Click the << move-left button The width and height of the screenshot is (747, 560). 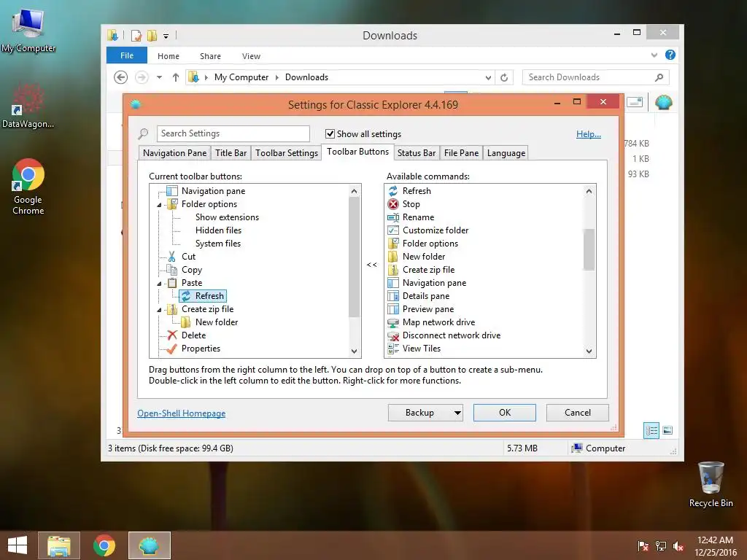pos(371,265)
